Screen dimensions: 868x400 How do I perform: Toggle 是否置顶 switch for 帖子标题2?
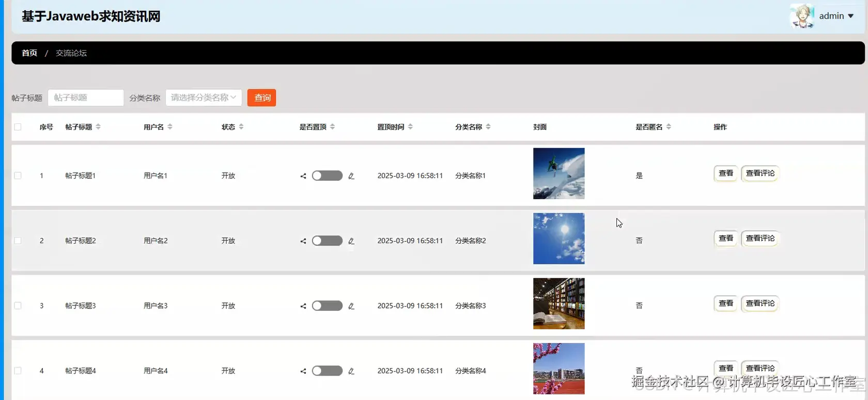click(327, 241)
